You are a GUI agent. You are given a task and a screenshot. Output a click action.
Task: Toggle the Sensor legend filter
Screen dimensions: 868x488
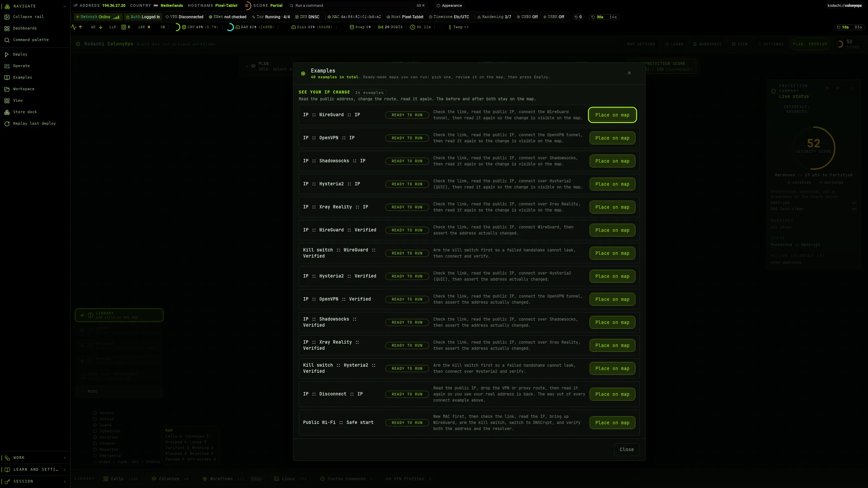coord(104,413)
